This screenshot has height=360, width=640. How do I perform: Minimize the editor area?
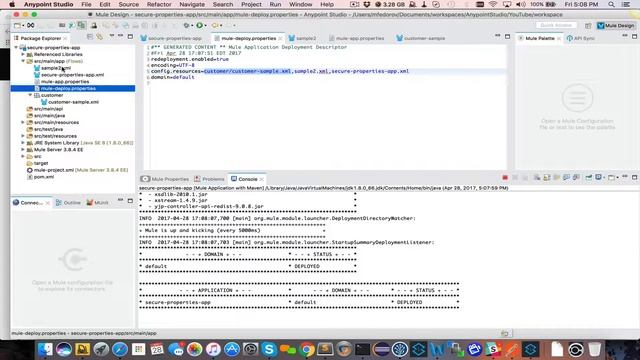[498, 36]
